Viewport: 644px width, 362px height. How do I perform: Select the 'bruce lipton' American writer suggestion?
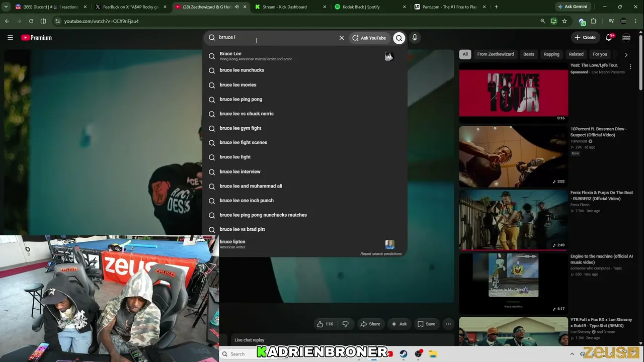pos(305,244)
